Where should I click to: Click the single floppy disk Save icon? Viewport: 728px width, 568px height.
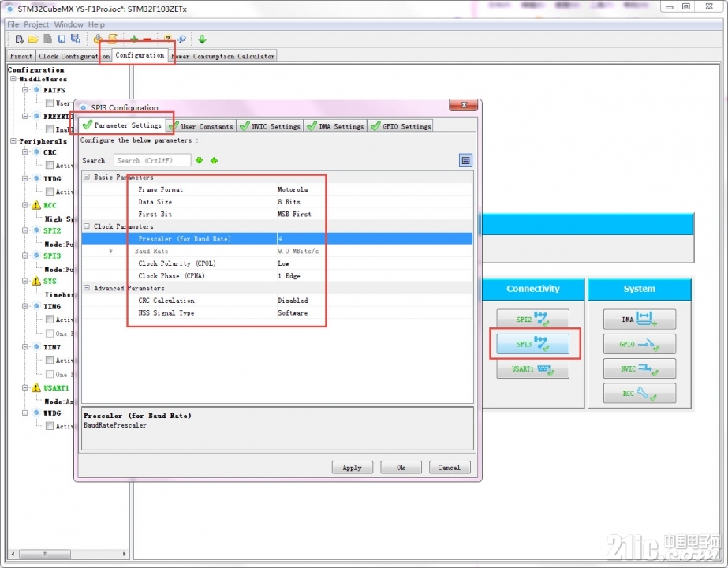tap(62, 39)
